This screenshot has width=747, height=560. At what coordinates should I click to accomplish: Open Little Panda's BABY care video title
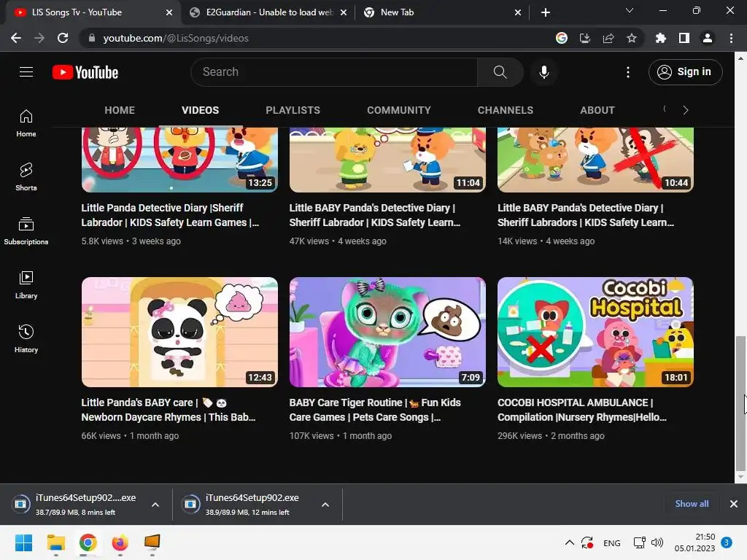[169, 410]
